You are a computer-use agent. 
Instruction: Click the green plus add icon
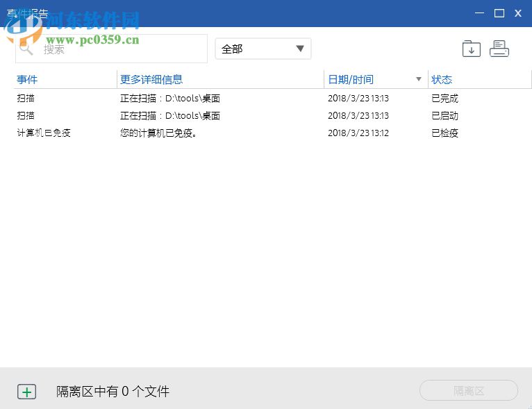(27, 392)
